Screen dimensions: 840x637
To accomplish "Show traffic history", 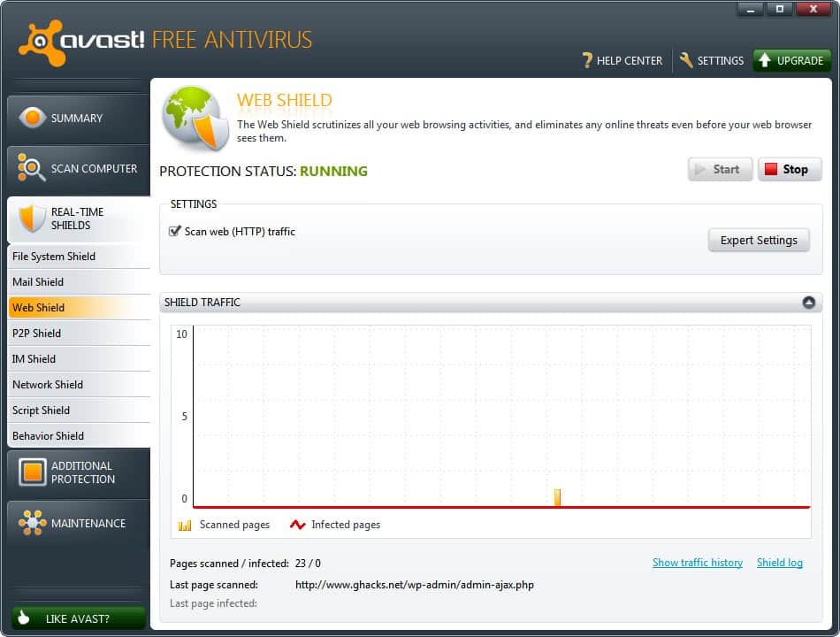I will point(698,562).
